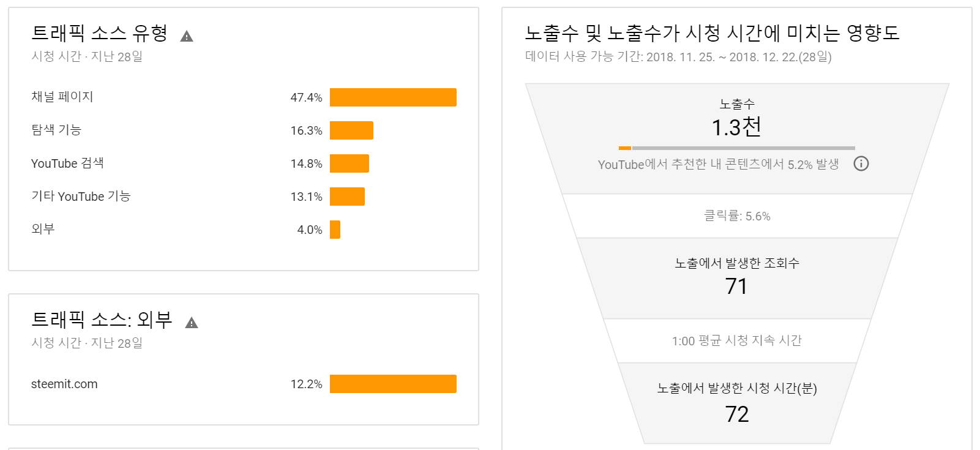Image resolution: width=980 pixels, height=450 pixels.
Task: Click the 47.4% orange bar for 채널 페이지
Action: 393,97
